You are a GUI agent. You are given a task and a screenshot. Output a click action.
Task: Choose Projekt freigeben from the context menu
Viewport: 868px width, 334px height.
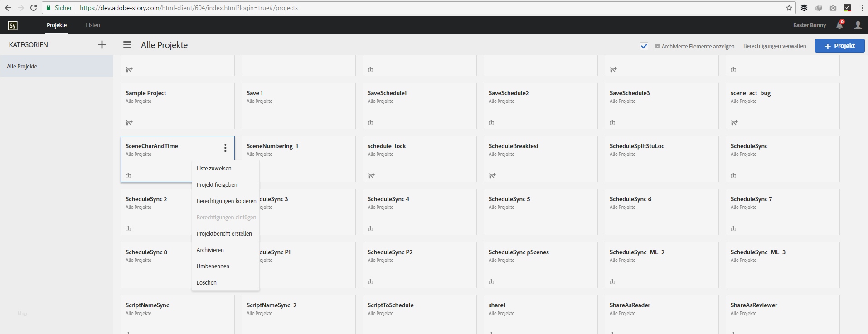[226, 185]
